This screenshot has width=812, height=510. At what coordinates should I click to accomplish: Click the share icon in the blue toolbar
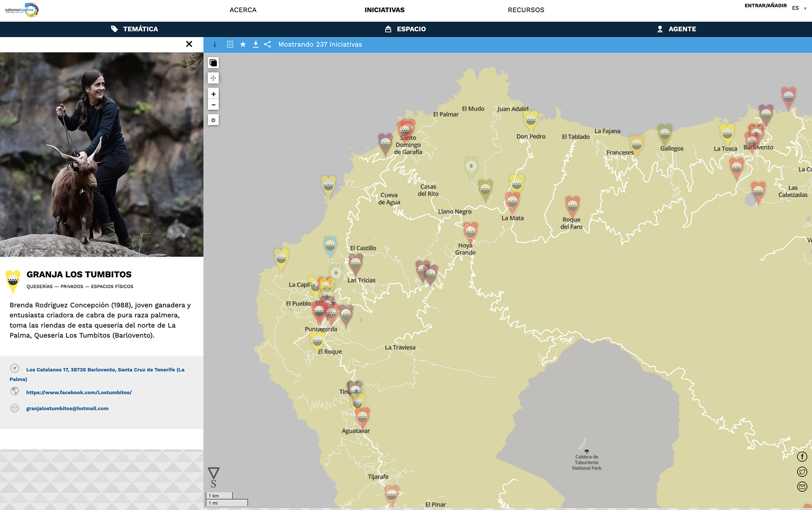[268, 44]
